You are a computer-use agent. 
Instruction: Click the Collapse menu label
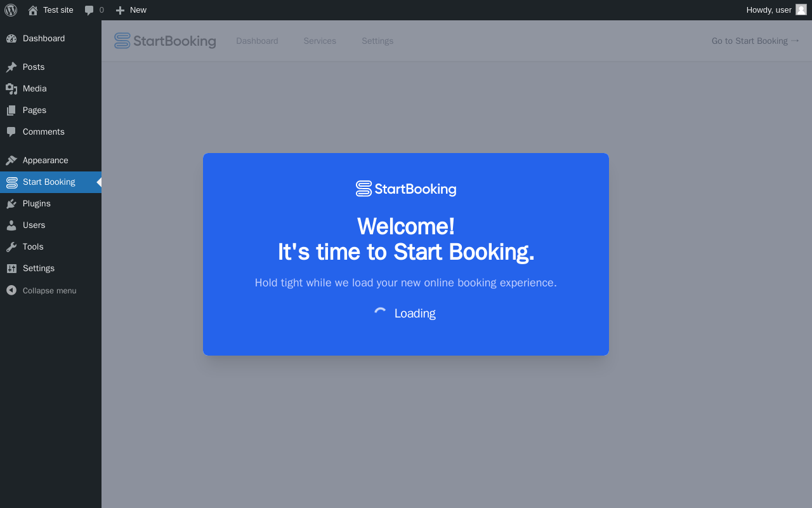pos(49,291)
